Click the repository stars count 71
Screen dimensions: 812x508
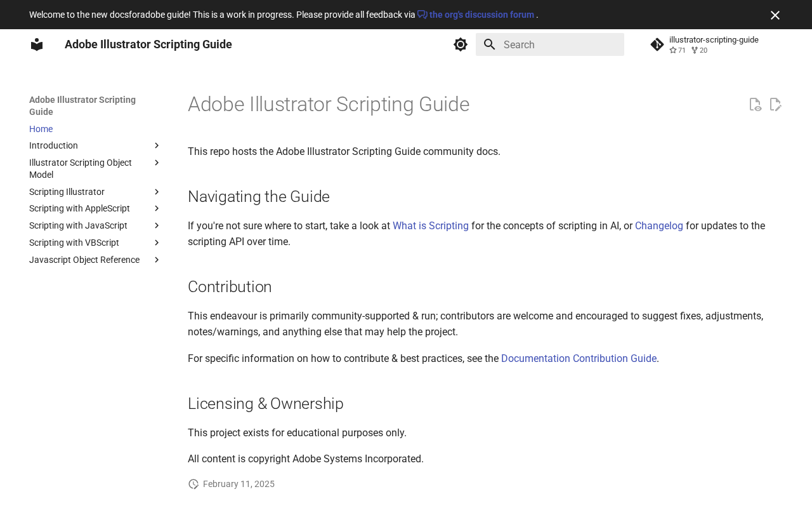pyautogui.click(x=678, y=50)
